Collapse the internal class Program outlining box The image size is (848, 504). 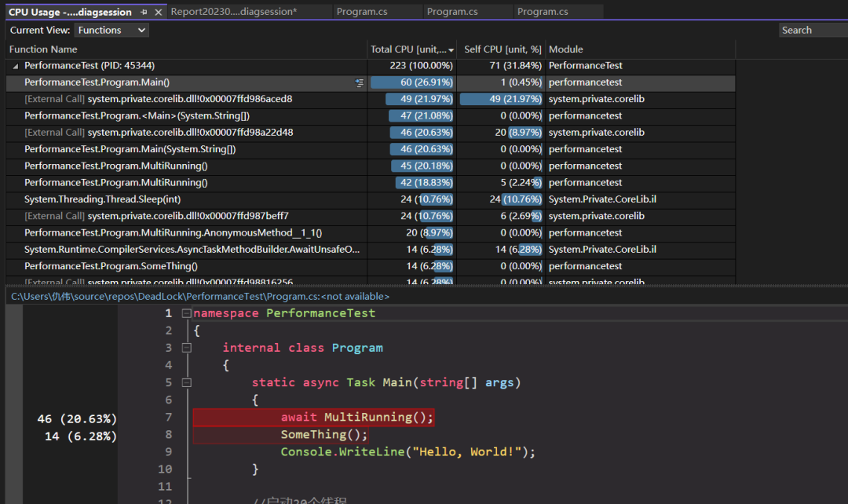point(187,348)
